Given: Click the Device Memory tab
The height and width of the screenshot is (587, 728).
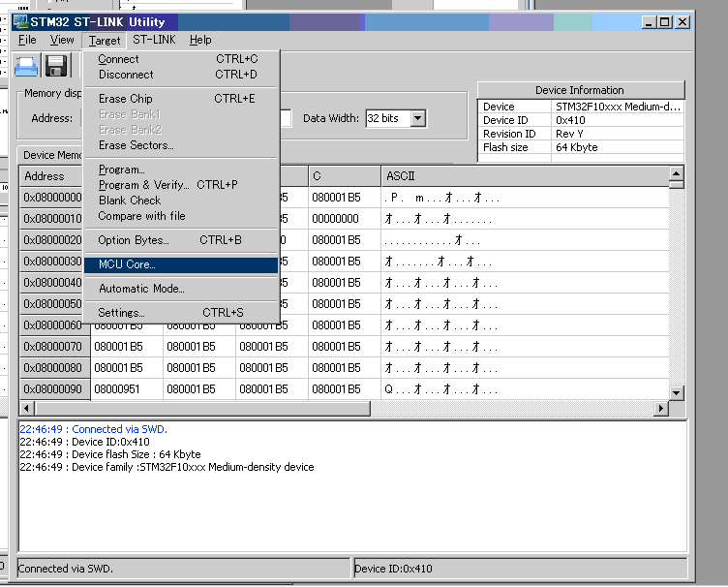Looking at the screenshot, I should [x=50, y=155].
